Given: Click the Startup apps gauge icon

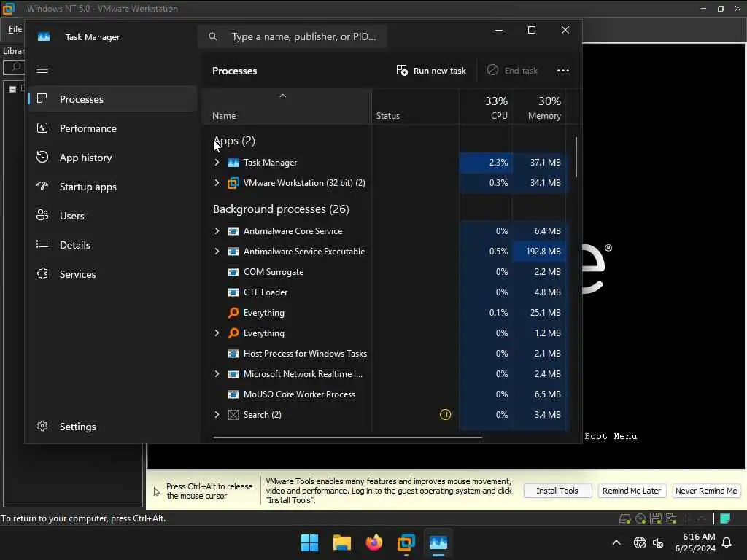Looking at the screenshot, I should (x=42, y=186).
